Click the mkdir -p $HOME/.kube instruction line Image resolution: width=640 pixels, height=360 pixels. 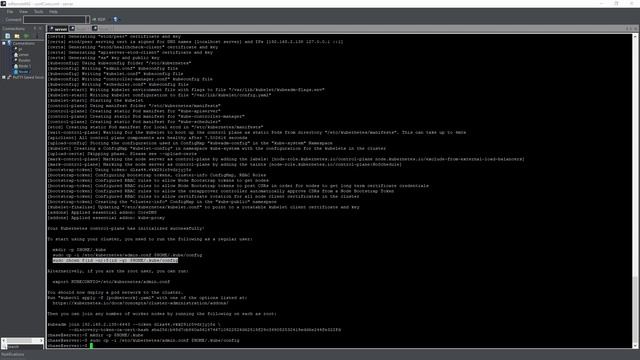[x=79, y=250]
